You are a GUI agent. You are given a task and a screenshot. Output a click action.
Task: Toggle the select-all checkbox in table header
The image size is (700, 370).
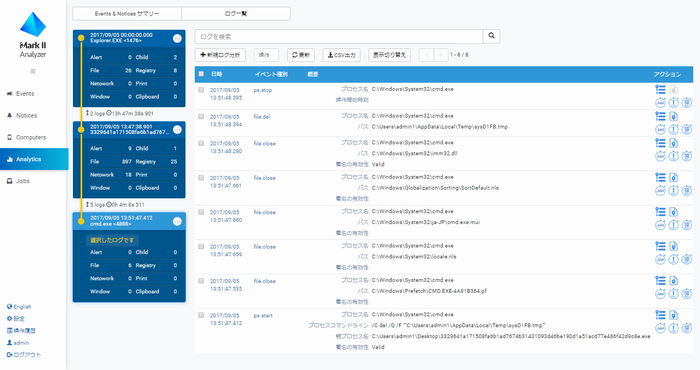tap(201, 74)
